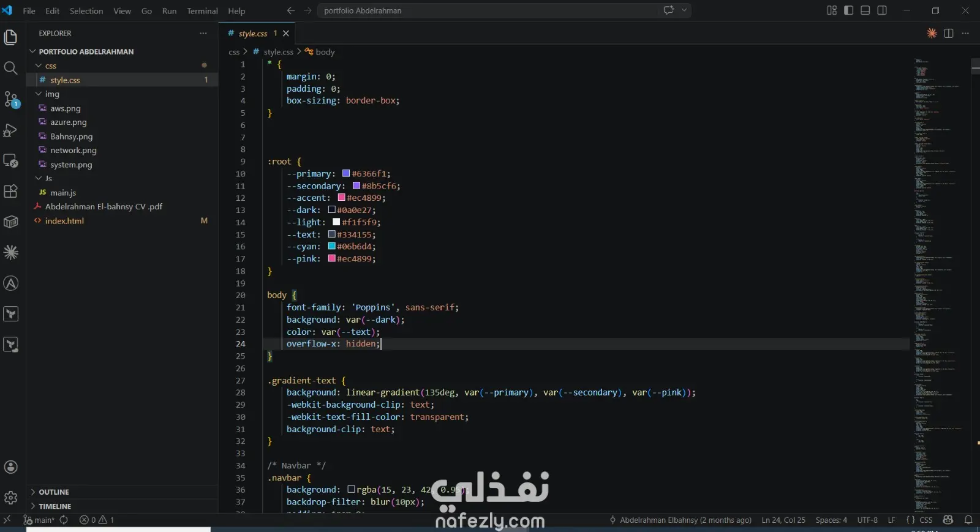This screenshot has height=532, width=980.
Task: Click the --accent #ec4899 color swatch
Action: [x=342, y=198]
